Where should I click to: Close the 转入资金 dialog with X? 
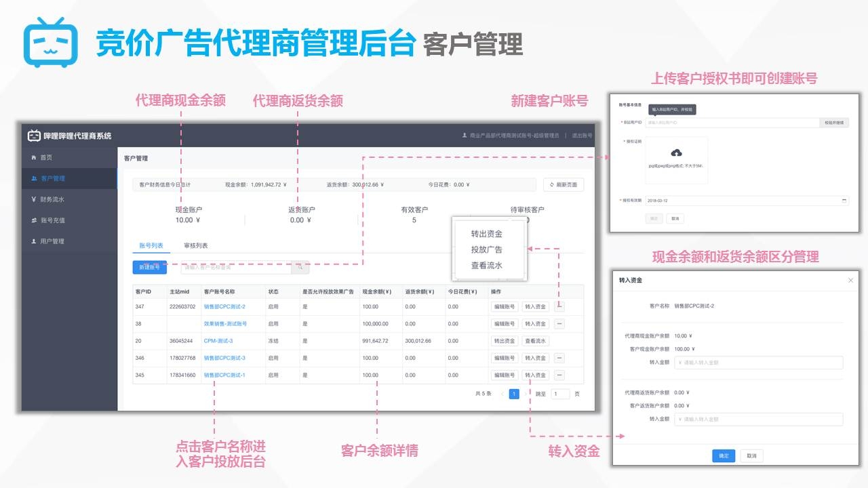[x=851, y=280]
